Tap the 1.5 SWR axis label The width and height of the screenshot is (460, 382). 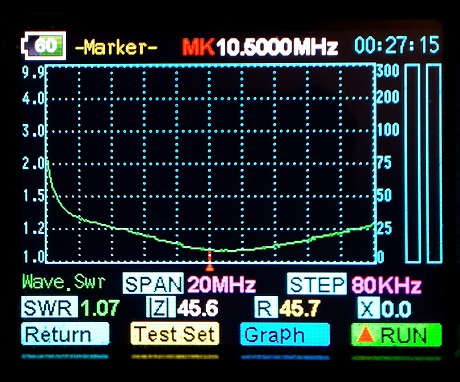pos(34,196)
